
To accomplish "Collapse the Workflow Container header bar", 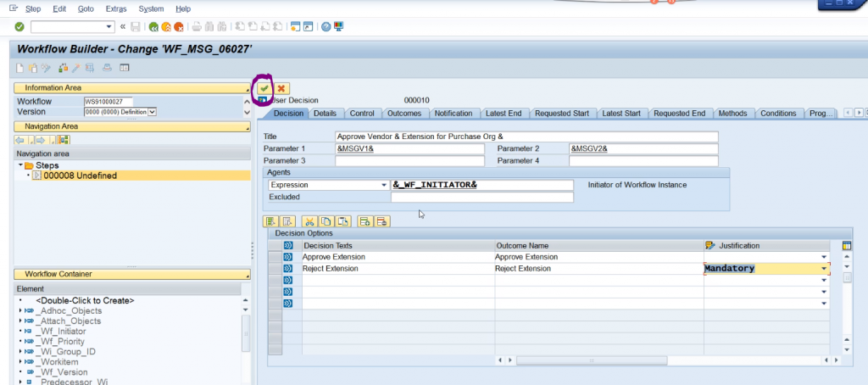I will pos(133,274).
